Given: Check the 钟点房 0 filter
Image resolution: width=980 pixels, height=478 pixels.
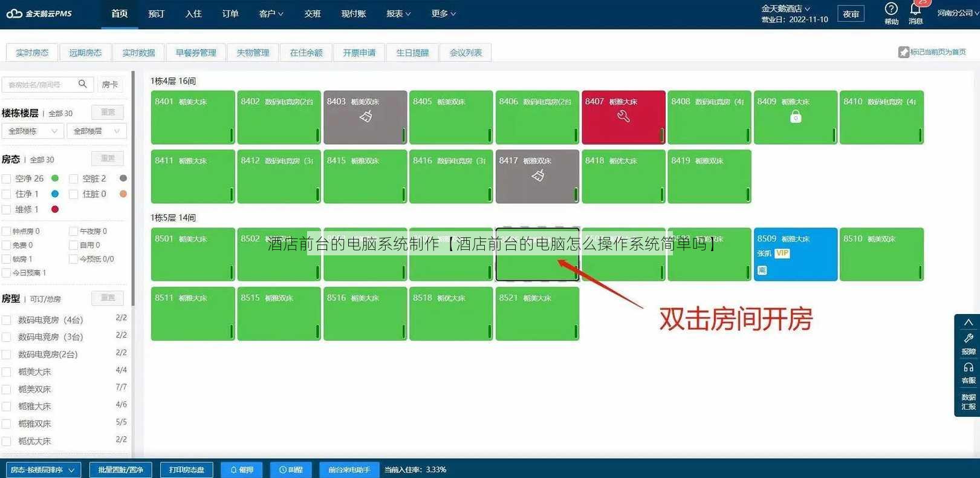Looking at the screenshot, I should [x=6, y=231].
